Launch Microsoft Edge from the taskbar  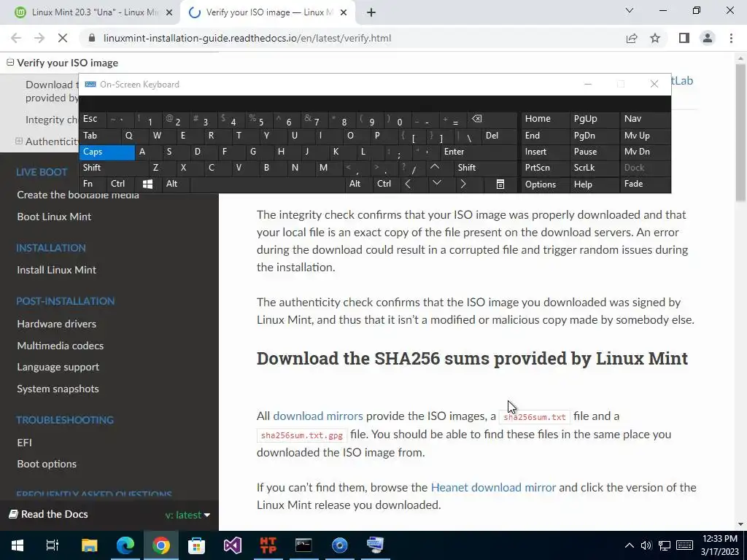click(x=125, y=545)
